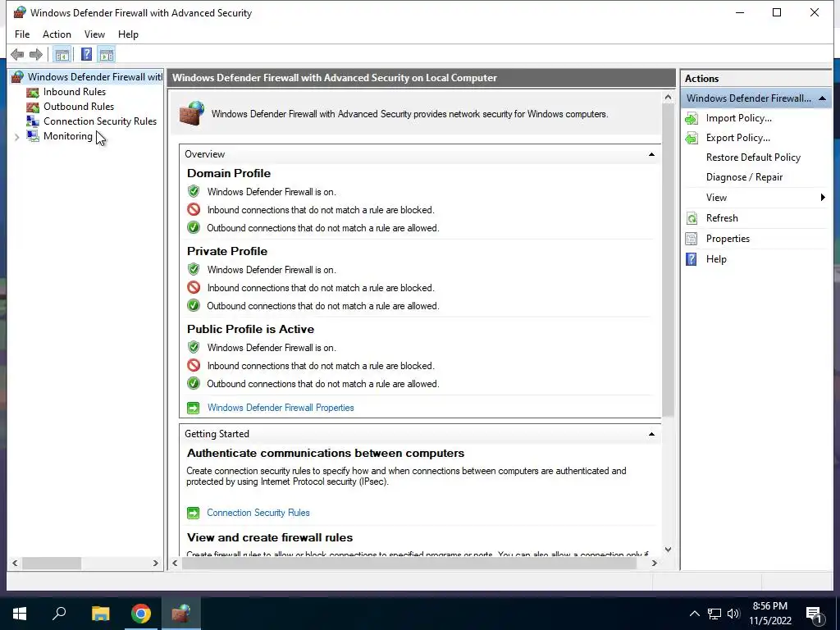Click the root firewall icon in tree
This screenshot has height=630, width=840.
click(x=18, y=77)
